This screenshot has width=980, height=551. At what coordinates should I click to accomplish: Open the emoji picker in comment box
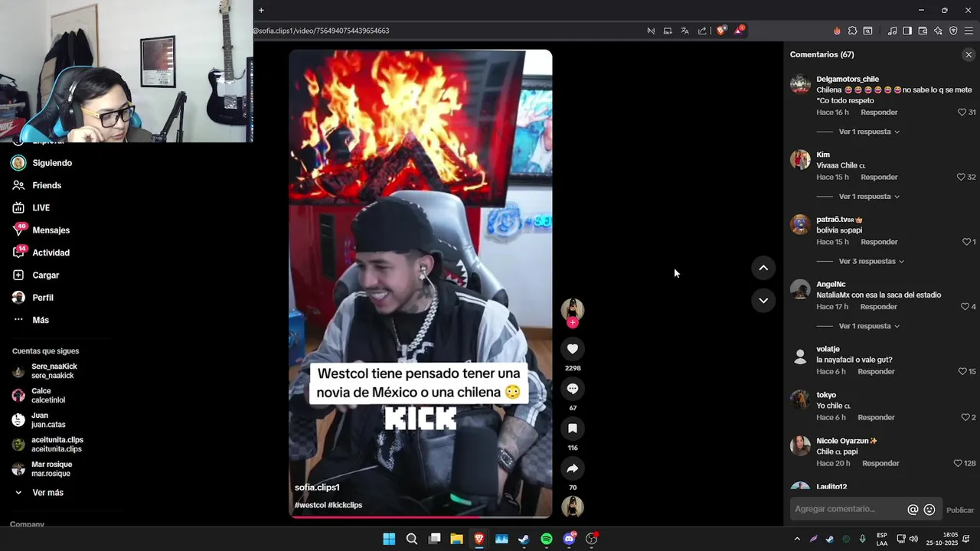click(x=929, y=510)
